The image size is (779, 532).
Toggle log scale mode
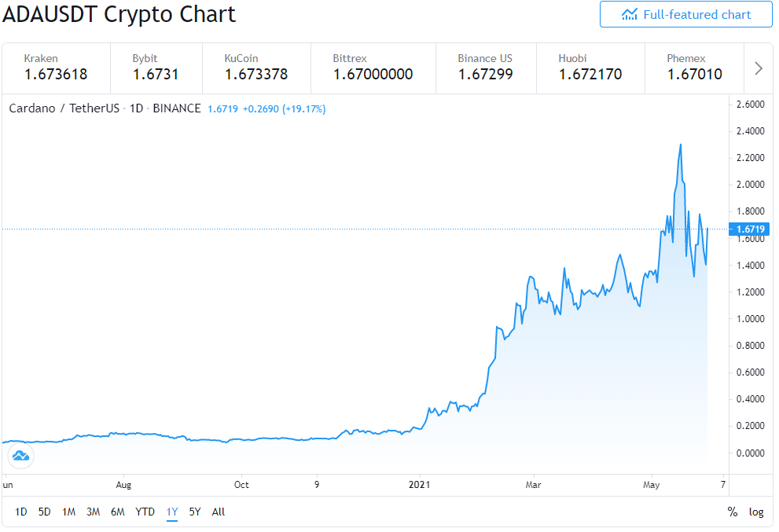756,512
